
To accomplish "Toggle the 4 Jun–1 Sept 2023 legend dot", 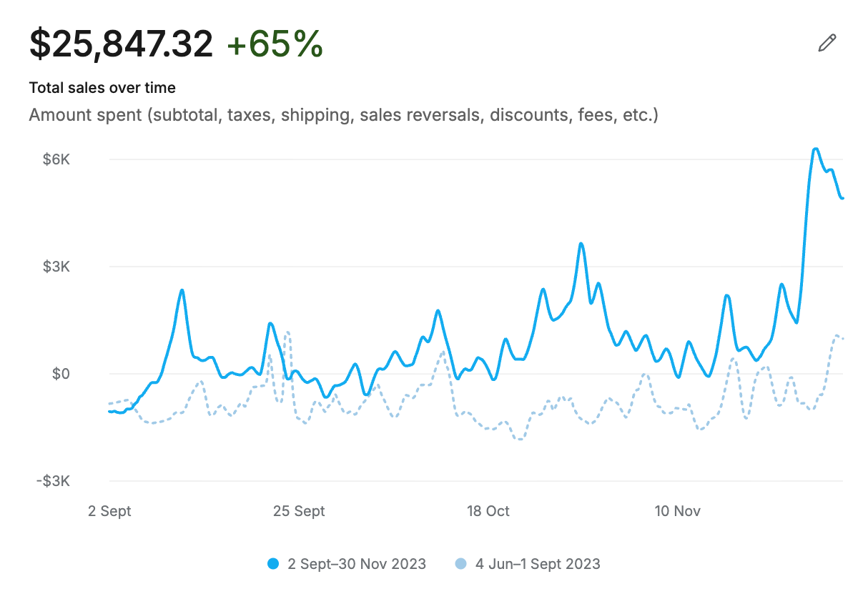I will (x=461, y=564).
